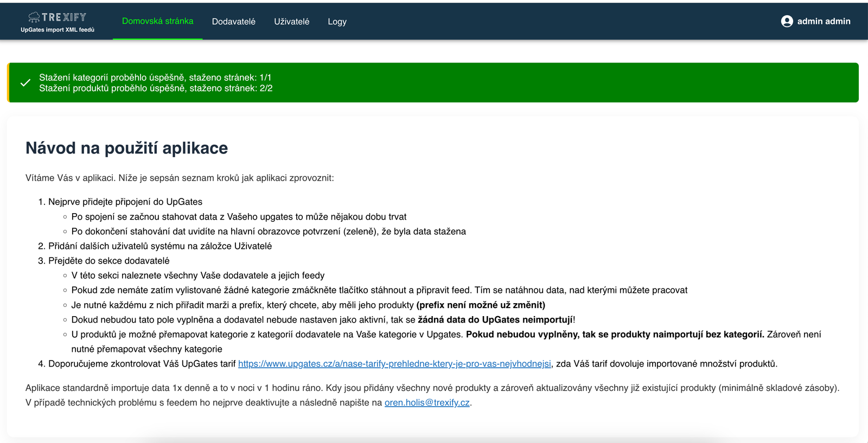868x443 pixels.
Task: Select step 'Přidání dalších uživatelů systému'
Action: tap(159, 246)
